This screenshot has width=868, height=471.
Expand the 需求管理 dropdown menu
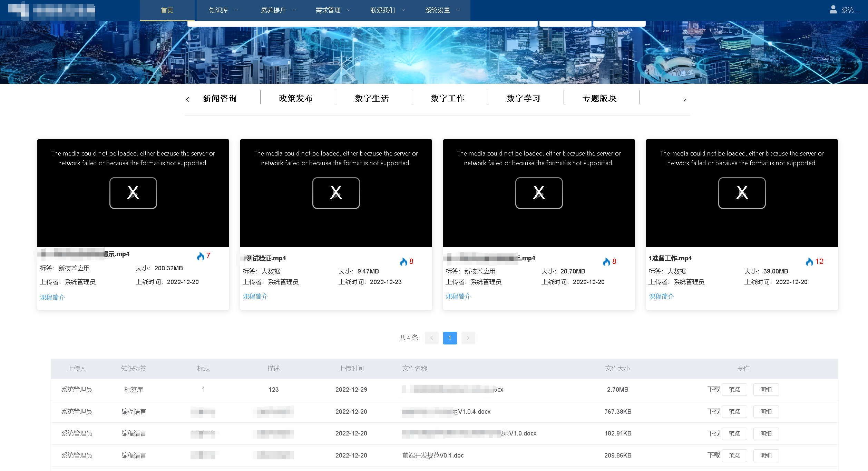(333, 10)
